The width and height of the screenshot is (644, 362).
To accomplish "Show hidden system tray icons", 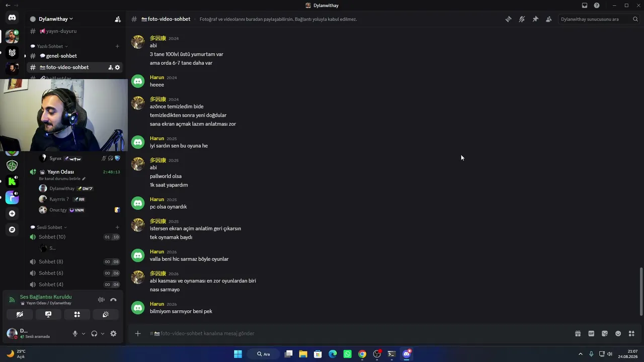I will tap(580, 354).
